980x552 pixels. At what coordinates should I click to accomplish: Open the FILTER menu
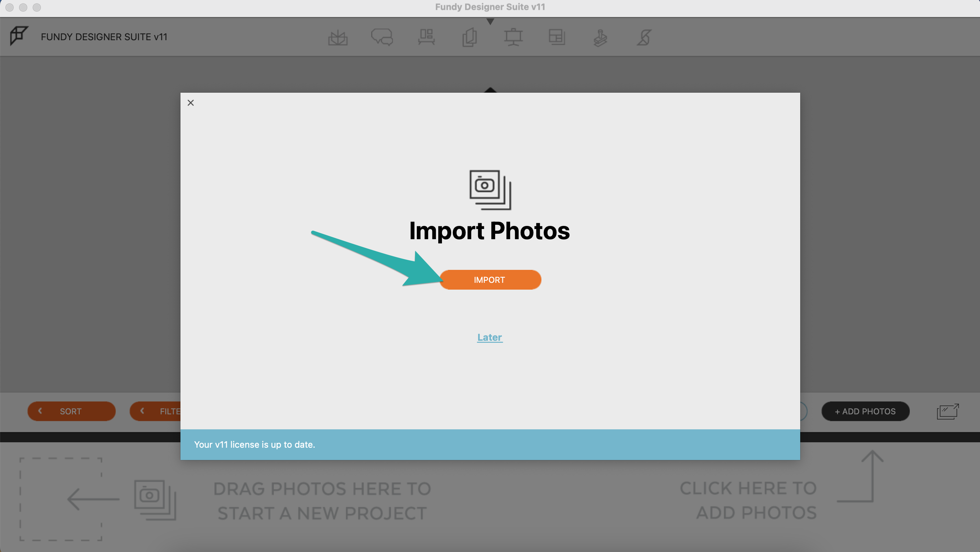tap(155, 411)
